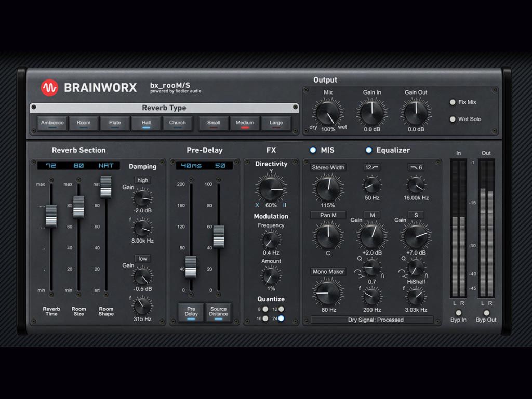Click the Modulation Amount knob
Image resolution: width=532 pixels, height=399 pixels.
(x=271, y=276)
